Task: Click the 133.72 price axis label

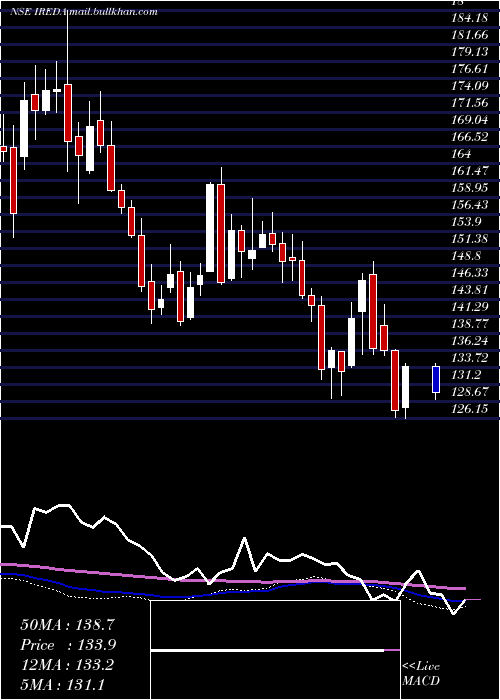Action: [x=470, y=357]
